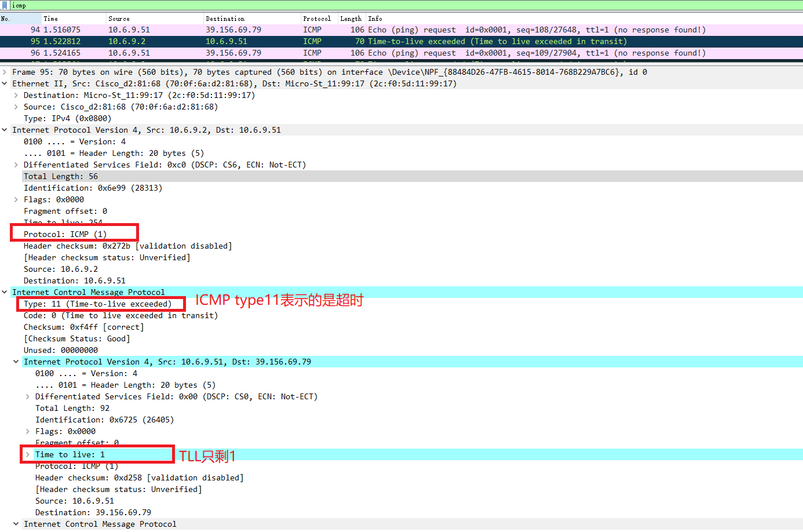
Task: Collapse the Internet Control Message Protocol section
Action: tap(5, 292)
